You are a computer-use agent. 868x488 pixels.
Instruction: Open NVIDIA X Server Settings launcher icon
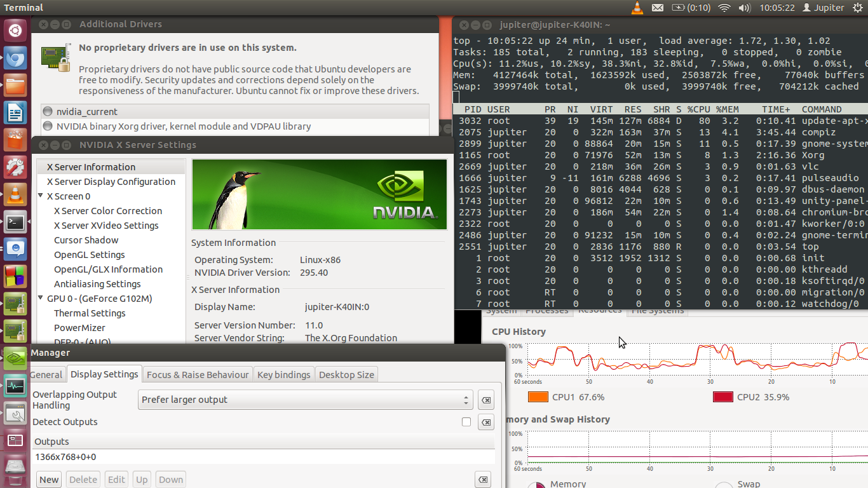click(15, 359)
